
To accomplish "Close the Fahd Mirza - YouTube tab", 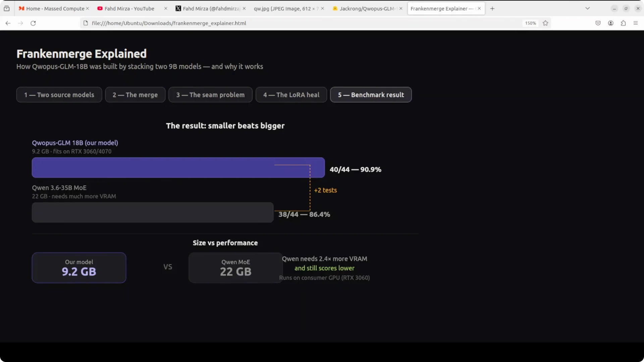I will [x=166, y=8].
